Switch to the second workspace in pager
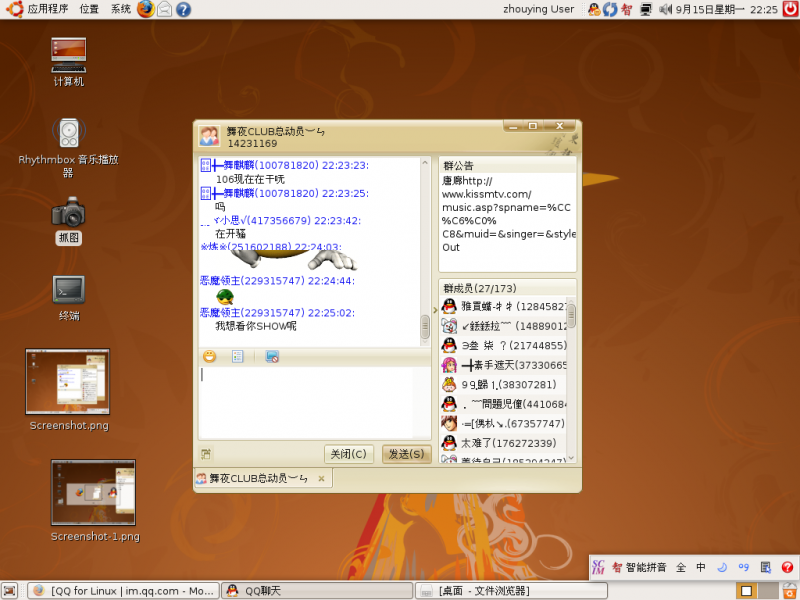This screenshot has width=800, height=600. (x=767, y=591)
